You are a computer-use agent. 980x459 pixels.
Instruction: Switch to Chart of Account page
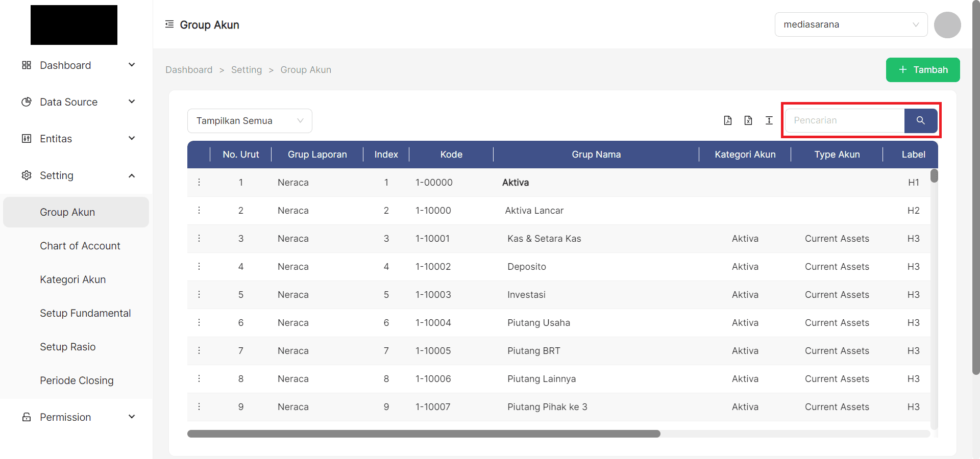pyautogui.click(x=80, y=245)
